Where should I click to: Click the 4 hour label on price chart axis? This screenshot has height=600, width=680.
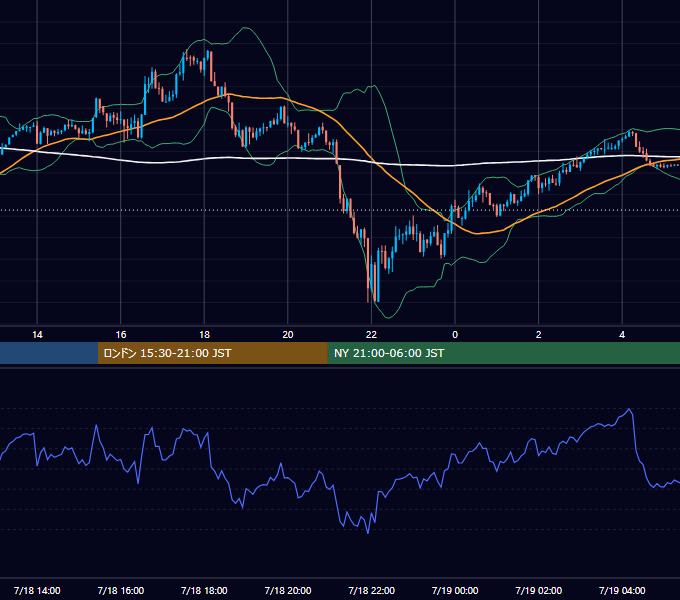[622, 335]
